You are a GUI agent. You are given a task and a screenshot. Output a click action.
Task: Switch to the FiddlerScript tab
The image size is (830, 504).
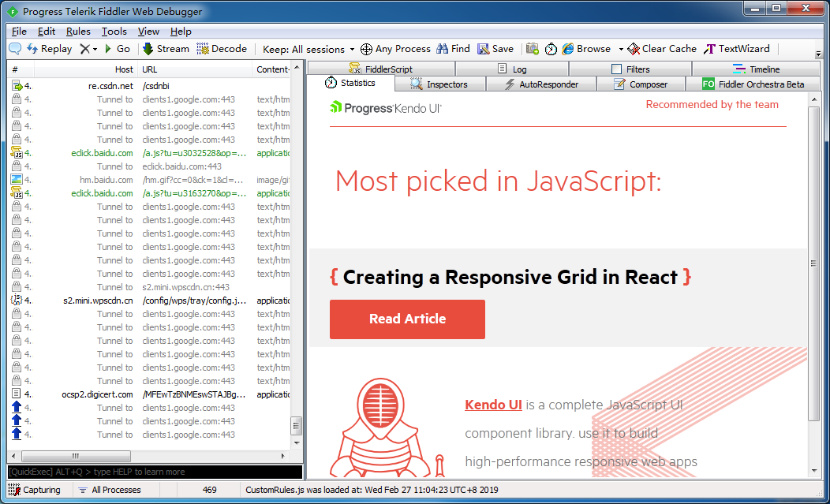[381, 69]
